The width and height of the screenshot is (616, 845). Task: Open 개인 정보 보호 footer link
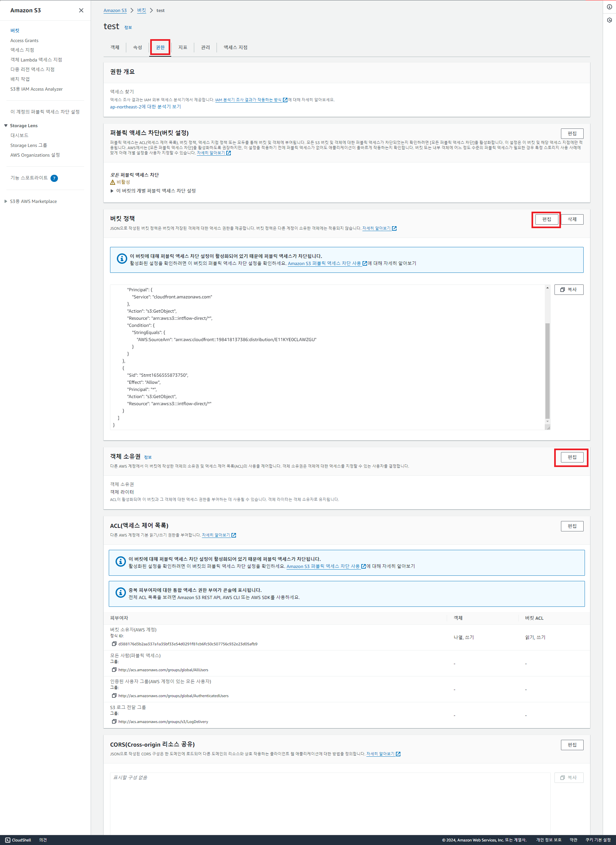(548, 840)
